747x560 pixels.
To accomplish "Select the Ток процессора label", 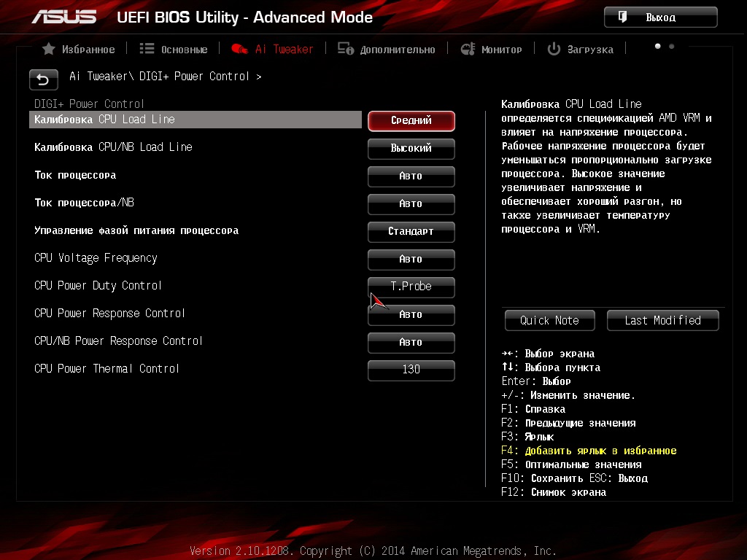I will [x=75, y=175].
